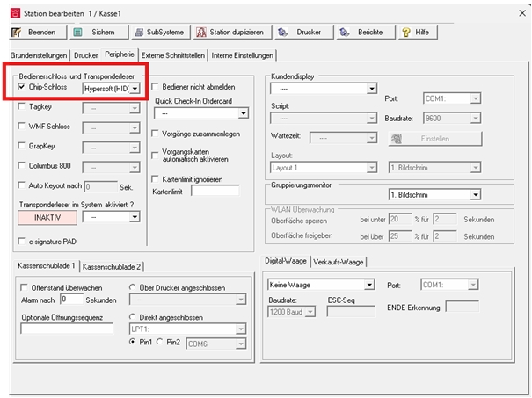Open Hilfe via the question mark icon

[406, 33]
